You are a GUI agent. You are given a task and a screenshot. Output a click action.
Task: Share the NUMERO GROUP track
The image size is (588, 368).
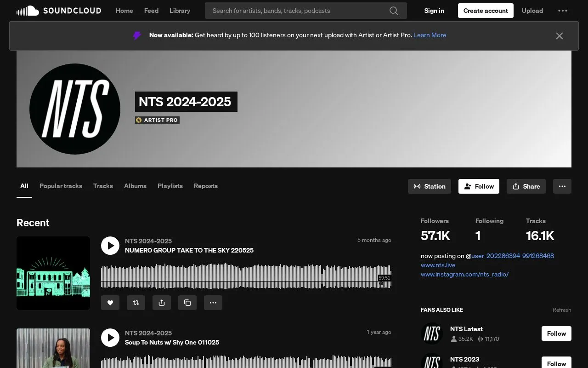point(162,303)
